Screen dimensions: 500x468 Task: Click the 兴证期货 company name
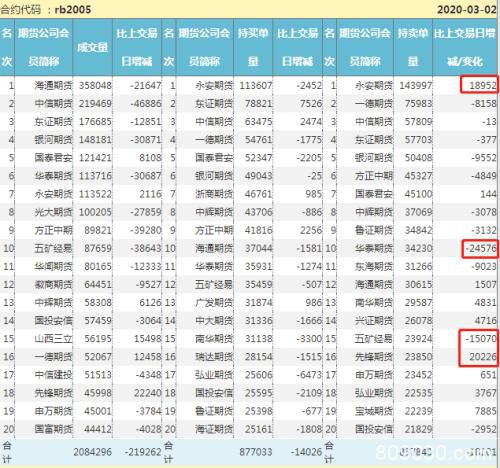[374, 320]
